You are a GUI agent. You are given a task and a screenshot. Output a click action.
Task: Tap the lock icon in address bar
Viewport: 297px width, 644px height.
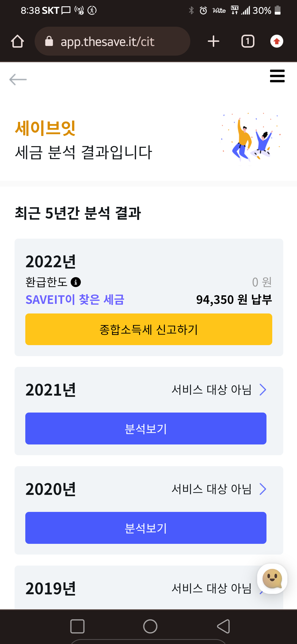coord(49,41)
